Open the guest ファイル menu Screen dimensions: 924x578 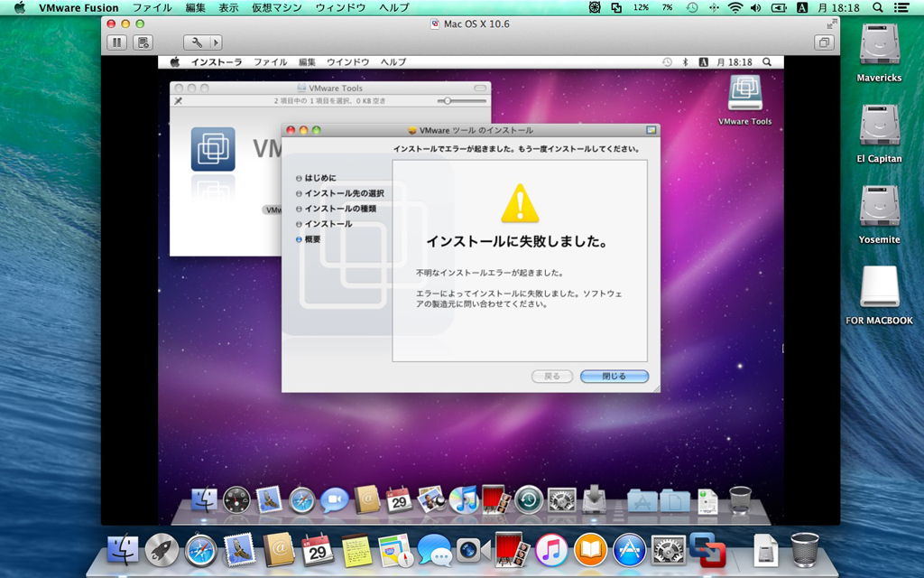pyautogui.click(x=271, y=62)
